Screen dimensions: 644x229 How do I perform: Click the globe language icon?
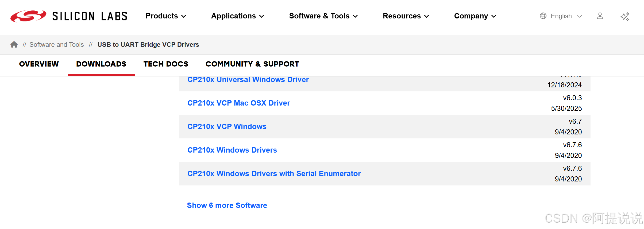click(543, 16)
